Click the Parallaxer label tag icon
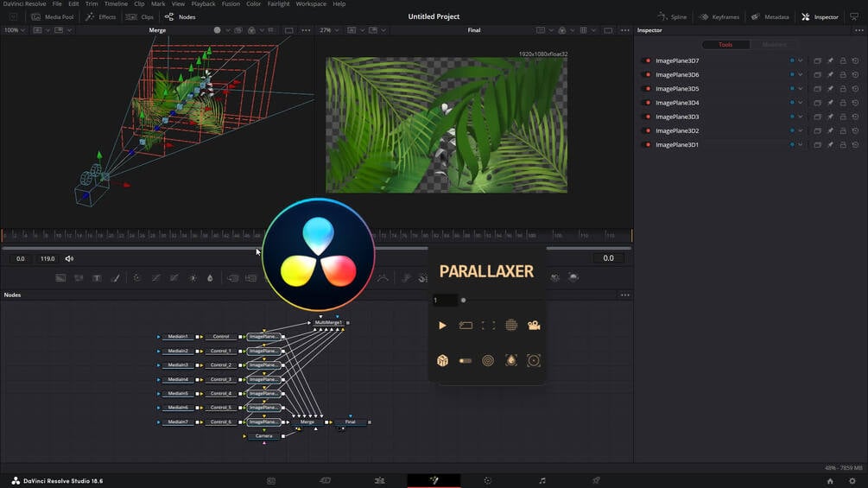The height and width of the screenshot is (488, 868). click(x=466, y=326)
